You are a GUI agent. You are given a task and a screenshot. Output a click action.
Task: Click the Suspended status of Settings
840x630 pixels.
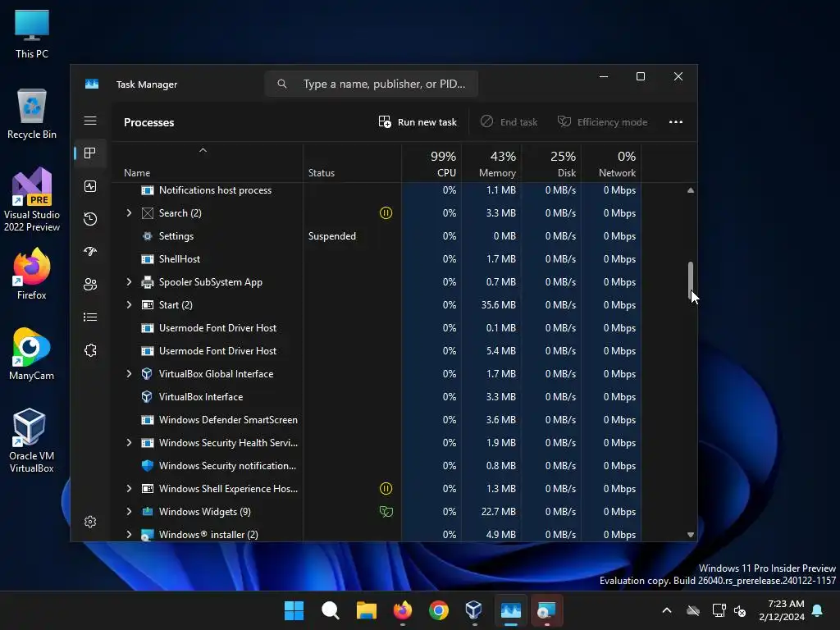(332, 236)
